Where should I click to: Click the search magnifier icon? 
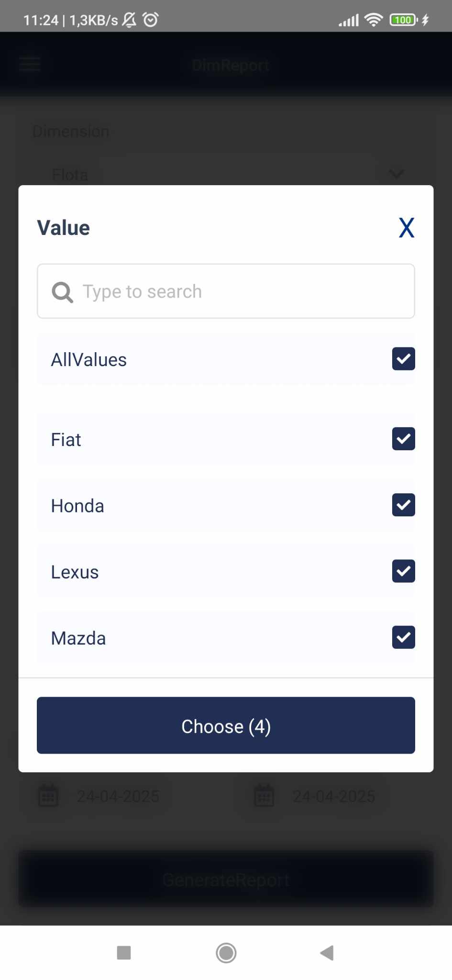(62, 292)
